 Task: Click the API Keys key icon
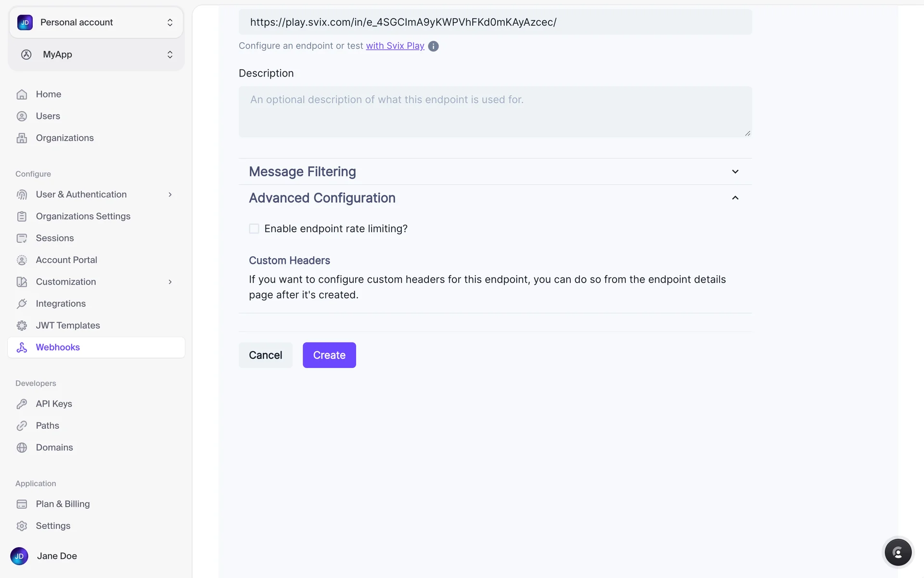(x=22, y=404)
